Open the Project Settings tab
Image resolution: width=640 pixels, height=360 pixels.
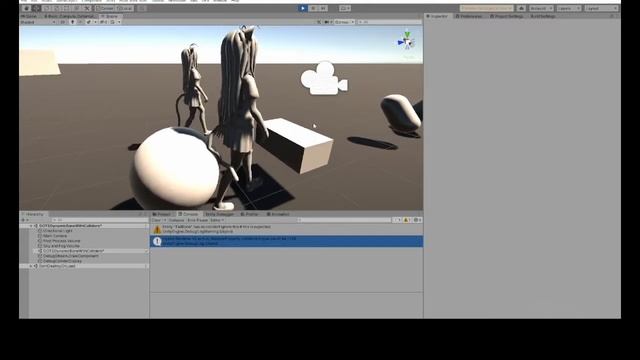pyautogui.click(x=507, y=16)
